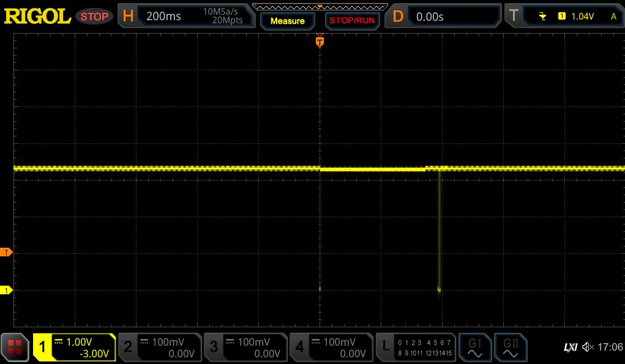Open the Measure menu

click(287, 21)
